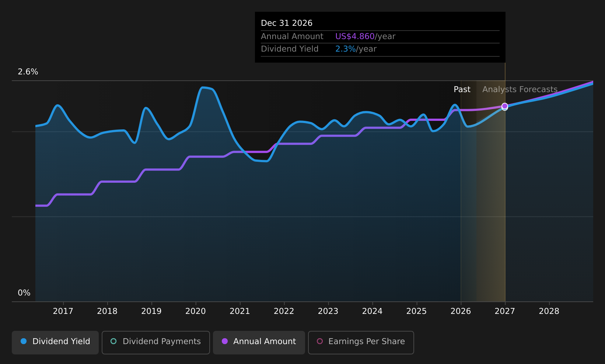Click the Dec 31 2026 tooltip date
This screenshot has height=364, width=605.
tap(287, 23)
